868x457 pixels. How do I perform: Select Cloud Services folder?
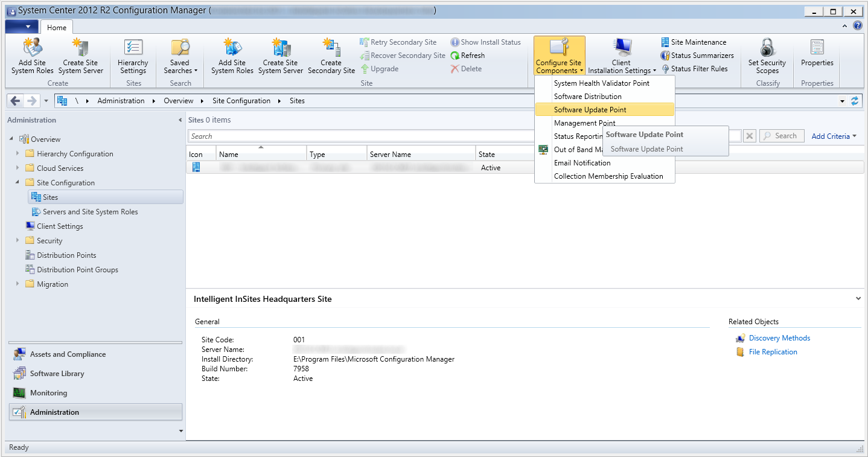click(60, 168)
